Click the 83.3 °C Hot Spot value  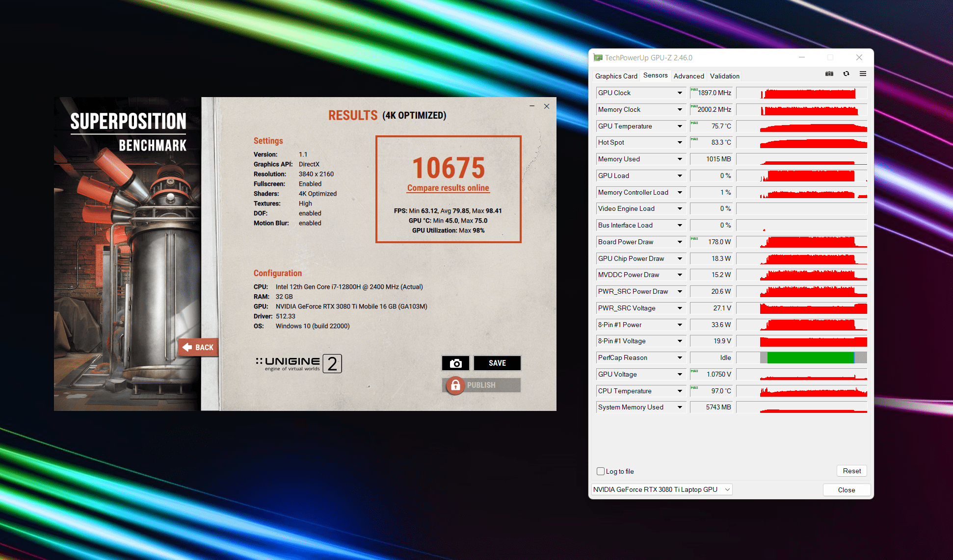coord(711,142)
